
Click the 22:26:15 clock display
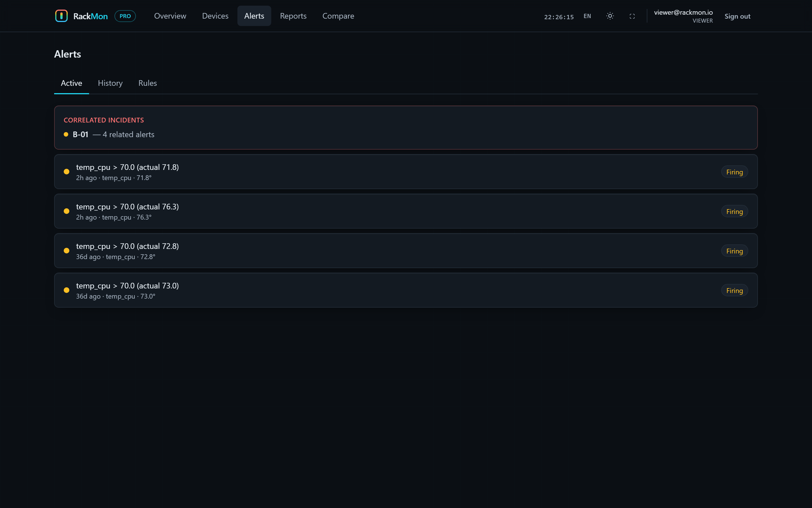click(559, 17)
